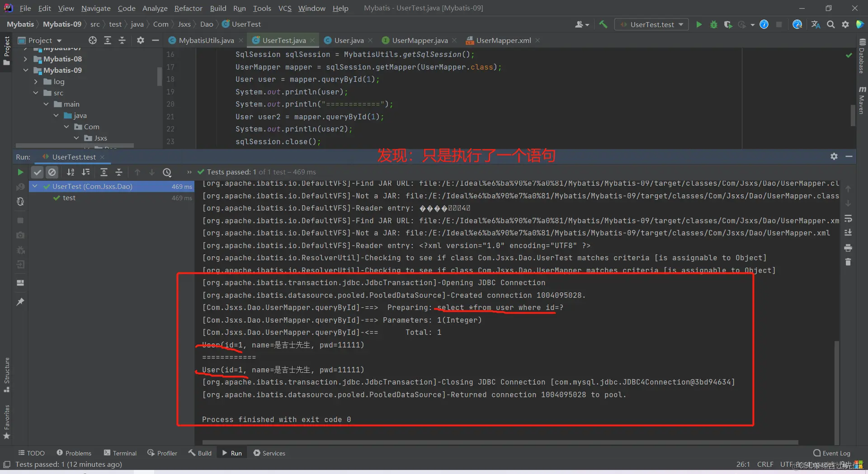This screenshot has width=868, height=474.
Task: Open the Refactor menu
Action: click(x=189, y=8)
